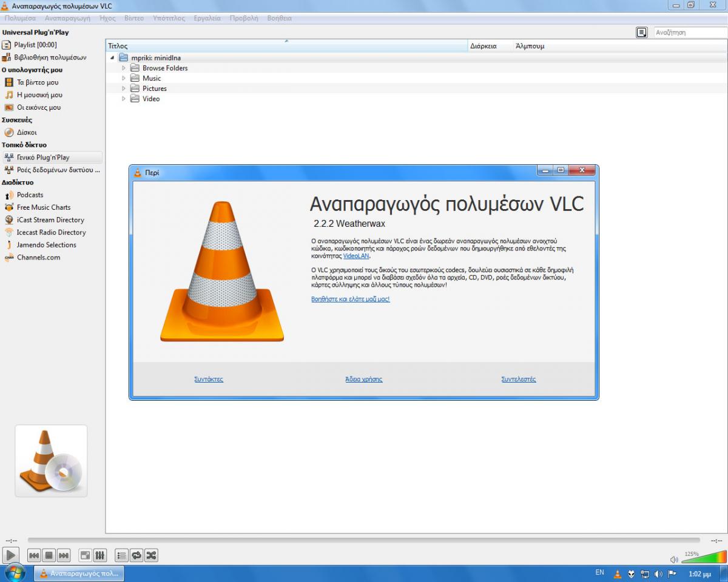This screenshot has height=582, width=728.
Task: Click the Pictures folder icon
Action: click(135, 89)
